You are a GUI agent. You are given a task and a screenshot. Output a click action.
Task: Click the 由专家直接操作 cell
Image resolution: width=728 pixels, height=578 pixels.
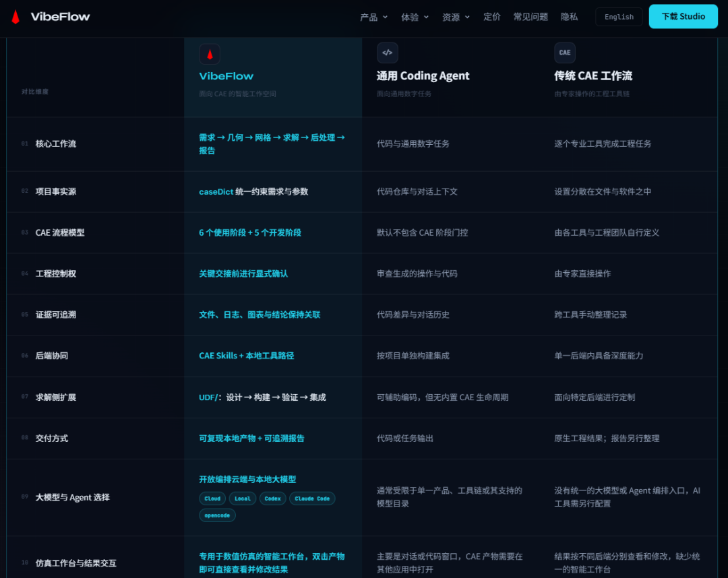click(582, 274)
